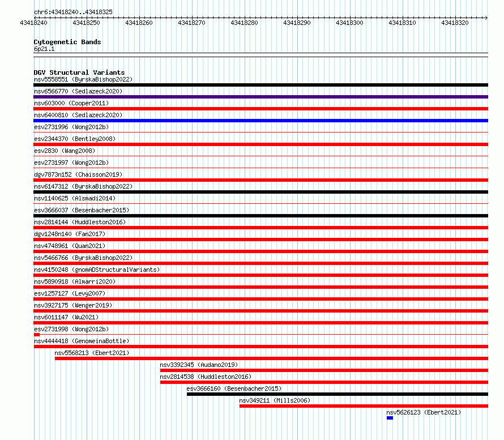
Task: Click ruler position 43418270
Action: 191,23
